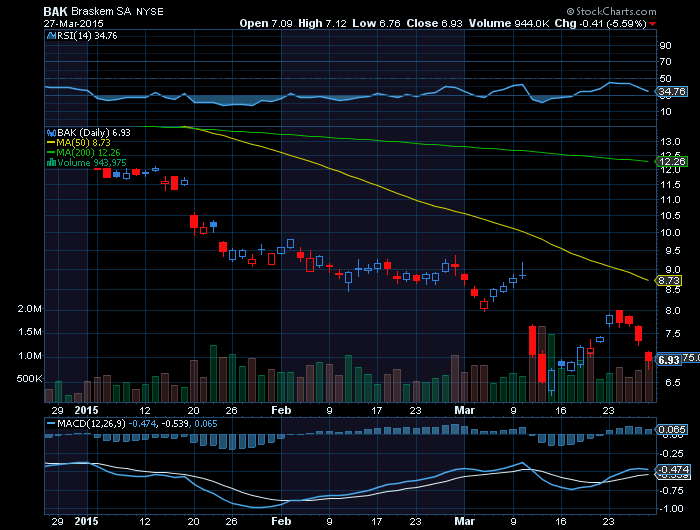This screenshot has height=530, width=700.
Task: Click the 8.0 price axis label
Action: point(673,311)
